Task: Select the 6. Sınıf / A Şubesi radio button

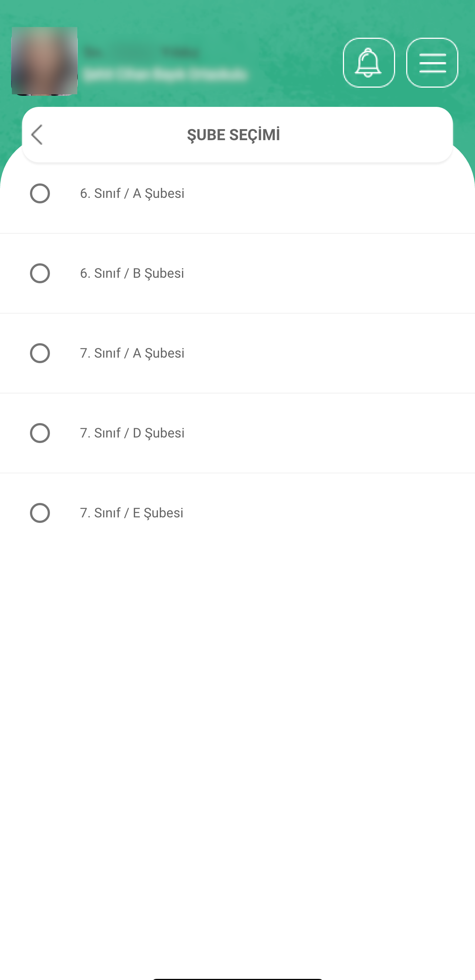Action: click(40, 193)
